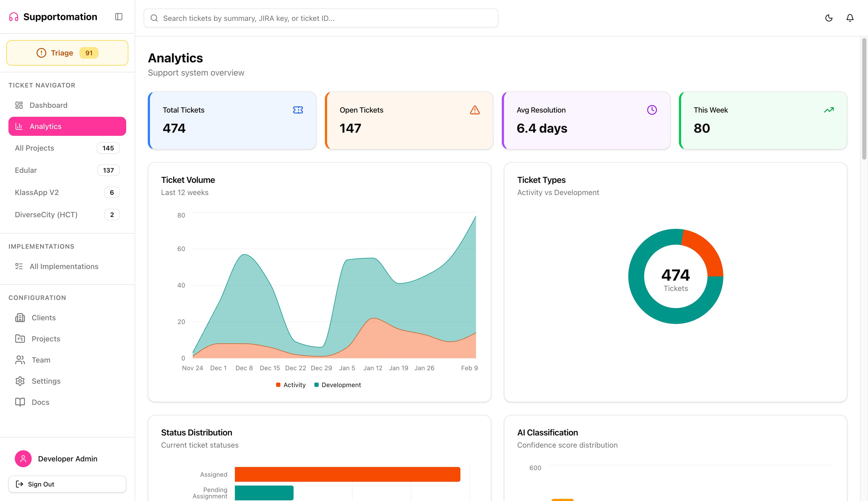Toggle the Development series in the legend
Screen dimensions: 868x501
click(x=337, y=385)
